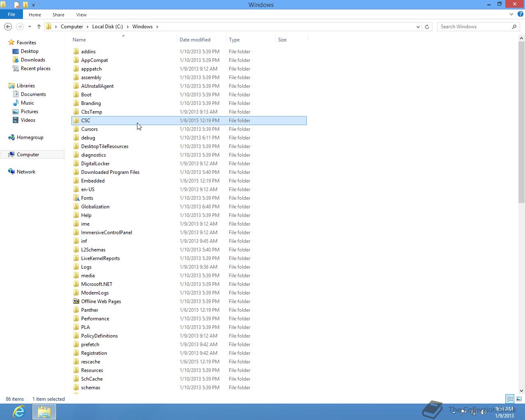Open the Videos library
The width and height of the screenshot is (525, 420).
coord(28,120)
